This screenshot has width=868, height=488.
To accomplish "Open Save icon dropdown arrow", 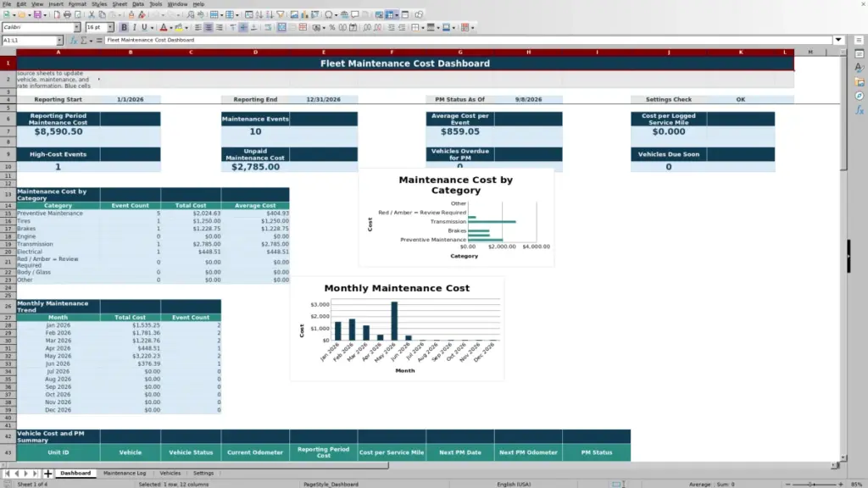I will click(x=45, y=15).
